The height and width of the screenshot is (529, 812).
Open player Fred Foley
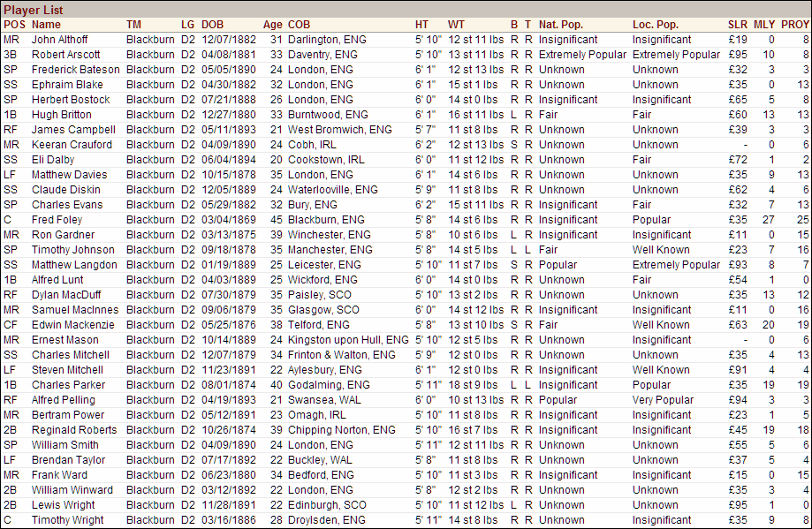(57, 220)
